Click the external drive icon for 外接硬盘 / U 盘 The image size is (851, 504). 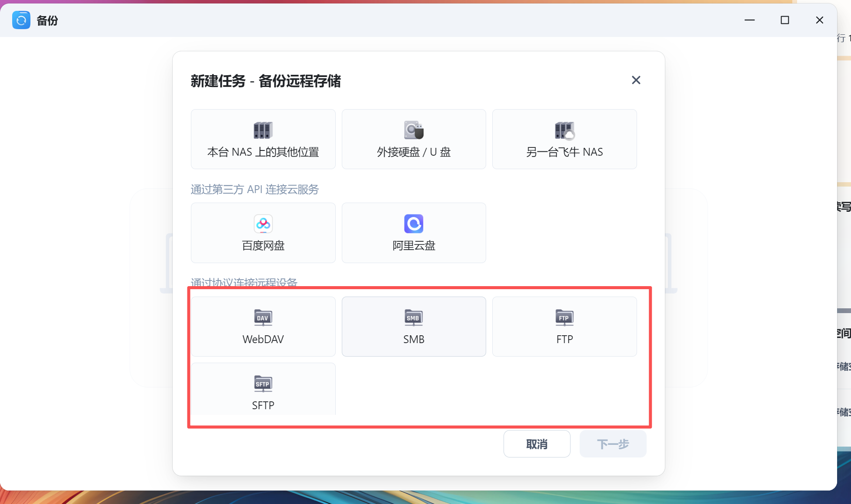coord(414,130)
